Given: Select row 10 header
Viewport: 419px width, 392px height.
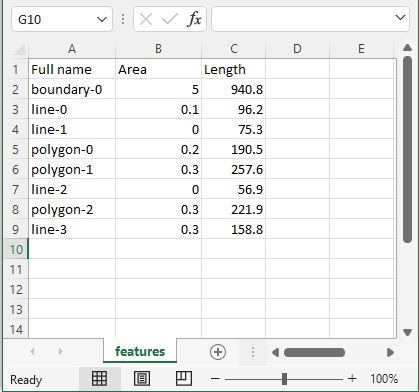Looking at the screenshot, I should point(15,249).
